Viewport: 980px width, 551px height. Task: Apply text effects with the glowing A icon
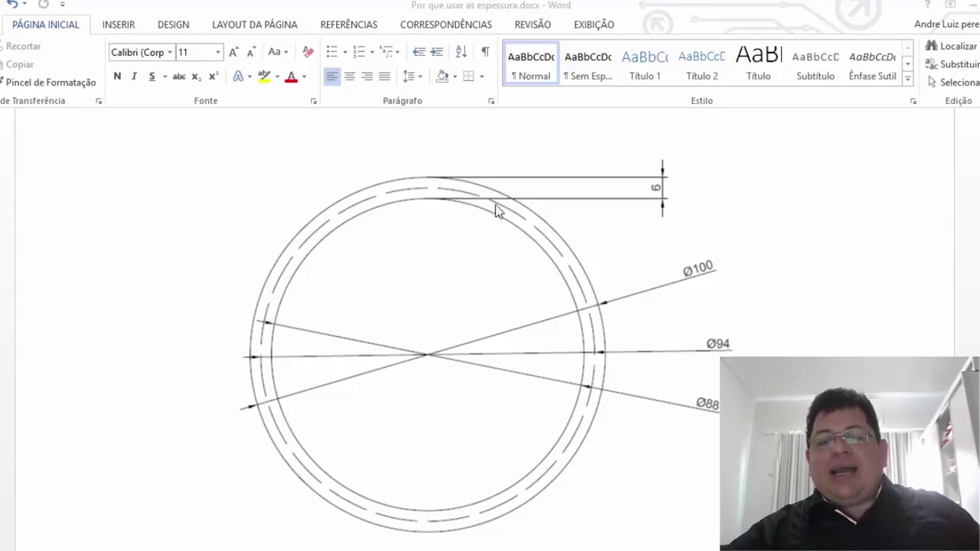pos(238,76)
